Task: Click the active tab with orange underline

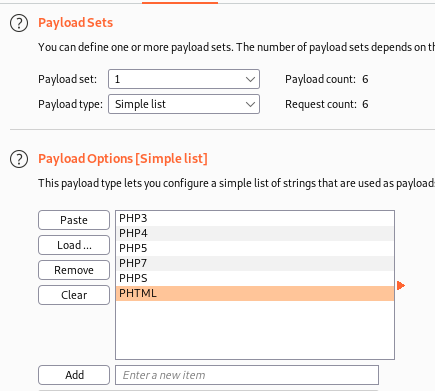Action: click(x=180, y=1)
